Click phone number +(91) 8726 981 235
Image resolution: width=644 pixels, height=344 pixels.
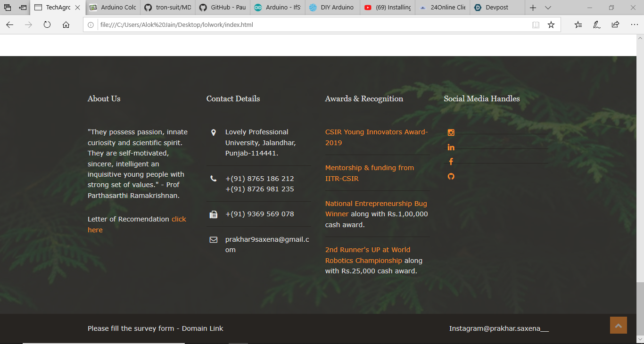click(x=260, y=189)
